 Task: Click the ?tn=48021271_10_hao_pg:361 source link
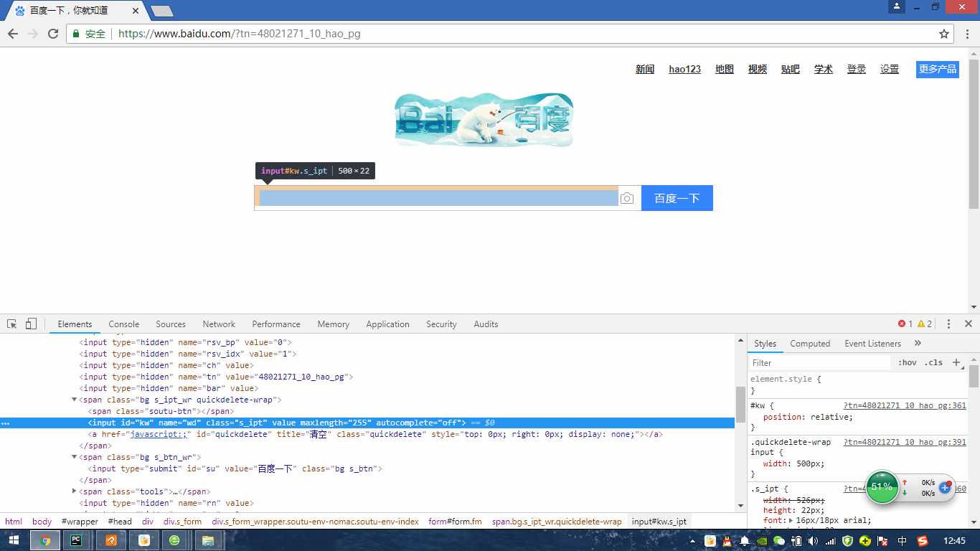(x=904, y=405)
